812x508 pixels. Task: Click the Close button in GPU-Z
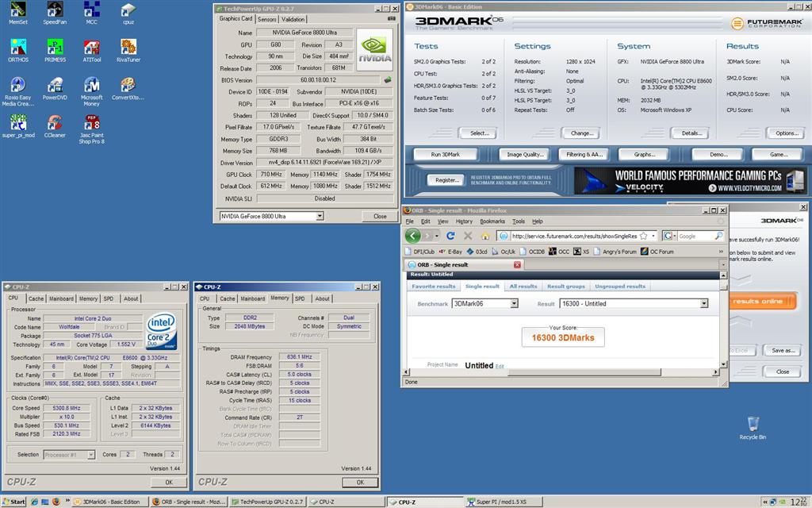pos(380,216)
